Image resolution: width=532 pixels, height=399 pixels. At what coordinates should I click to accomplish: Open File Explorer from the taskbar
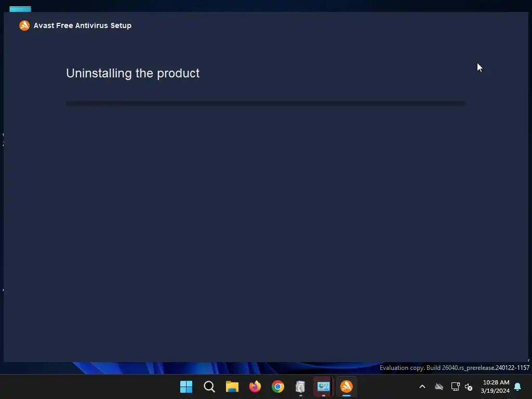[232, 387]
